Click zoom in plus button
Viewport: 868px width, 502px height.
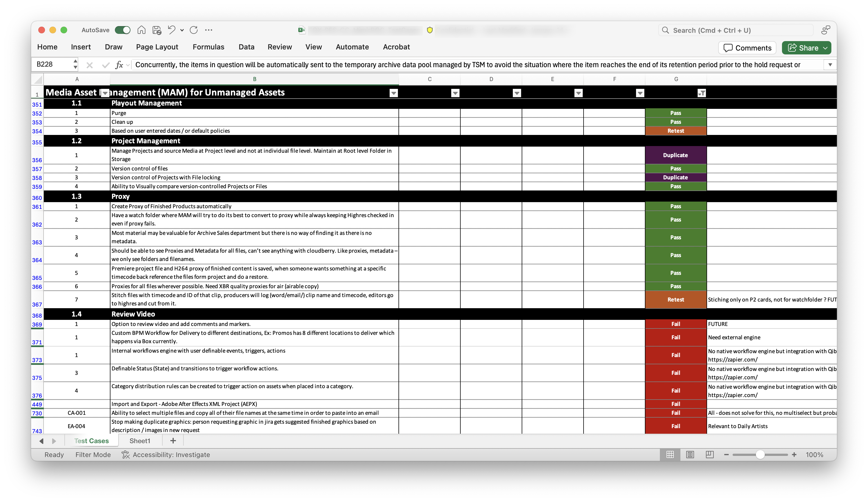(x=794, y=455)
